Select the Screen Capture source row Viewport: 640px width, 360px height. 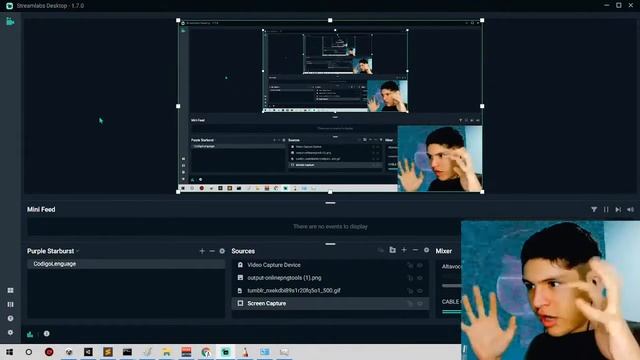[x=331, y=303]
